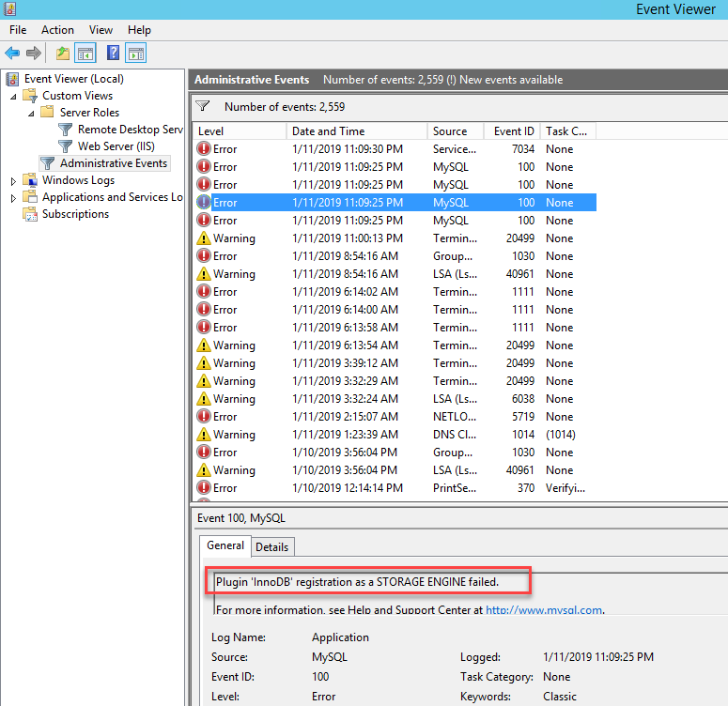
Task: Open the Action menu
Action: click(x=57, y=30)
